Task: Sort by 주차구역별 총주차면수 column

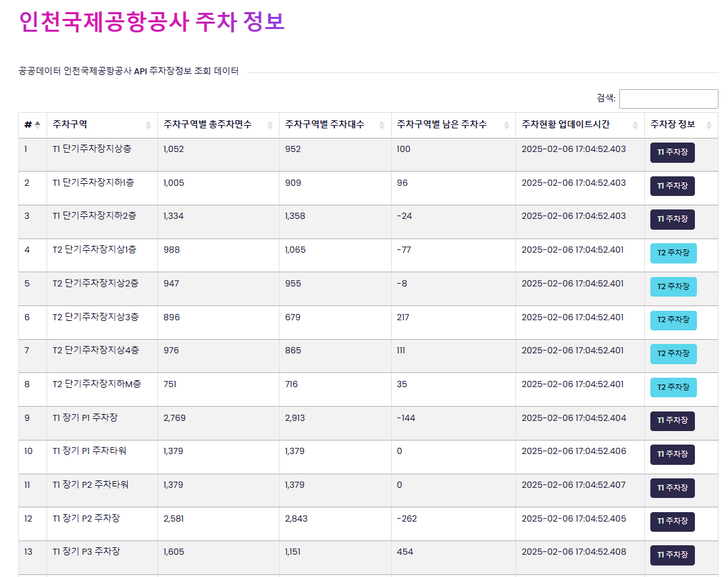Action: [218, 125]
